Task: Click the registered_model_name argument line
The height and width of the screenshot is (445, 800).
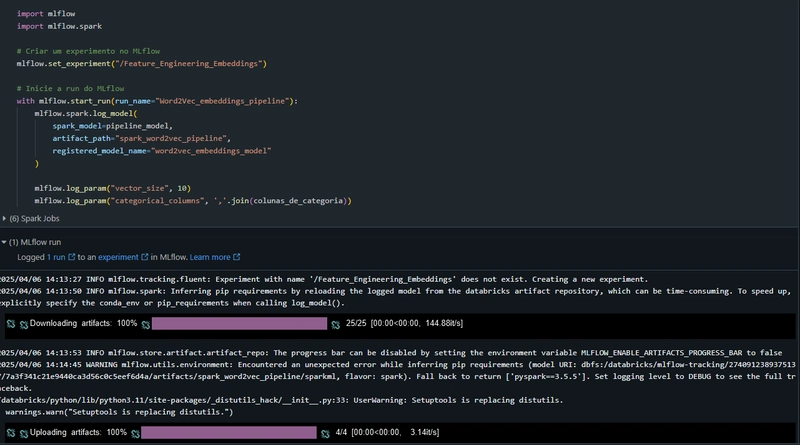Action: pos(162,151)
